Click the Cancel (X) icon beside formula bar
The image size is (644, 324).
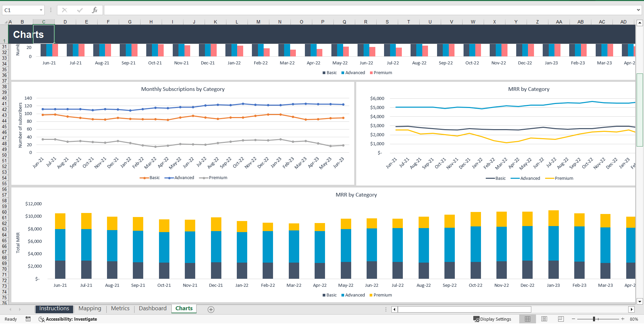[x=64, y=10]
